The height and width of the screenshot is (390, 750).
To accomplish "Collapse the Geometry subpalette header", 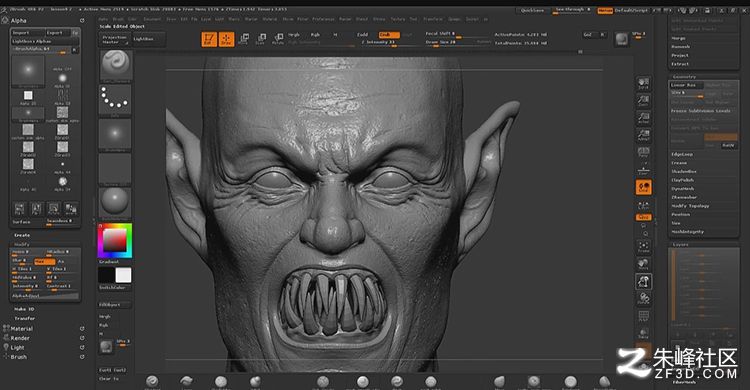I will tap(684, 77).
